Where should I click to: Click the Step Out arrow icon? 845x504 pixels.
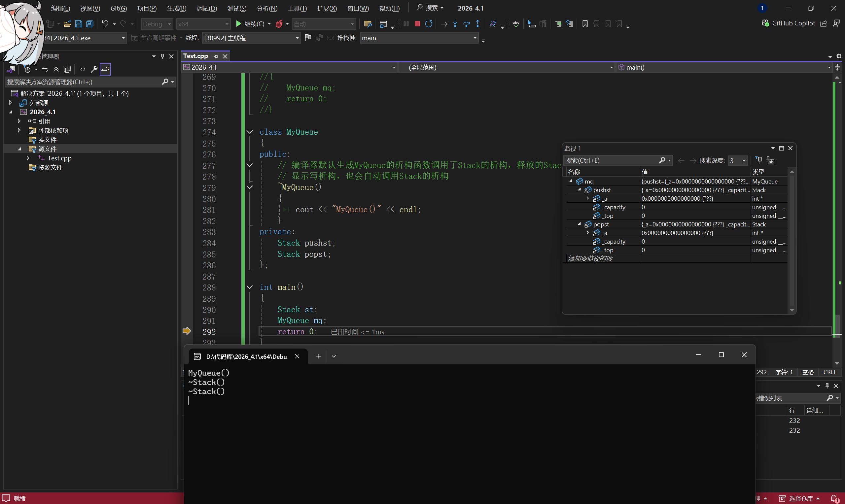pos(477,24)
